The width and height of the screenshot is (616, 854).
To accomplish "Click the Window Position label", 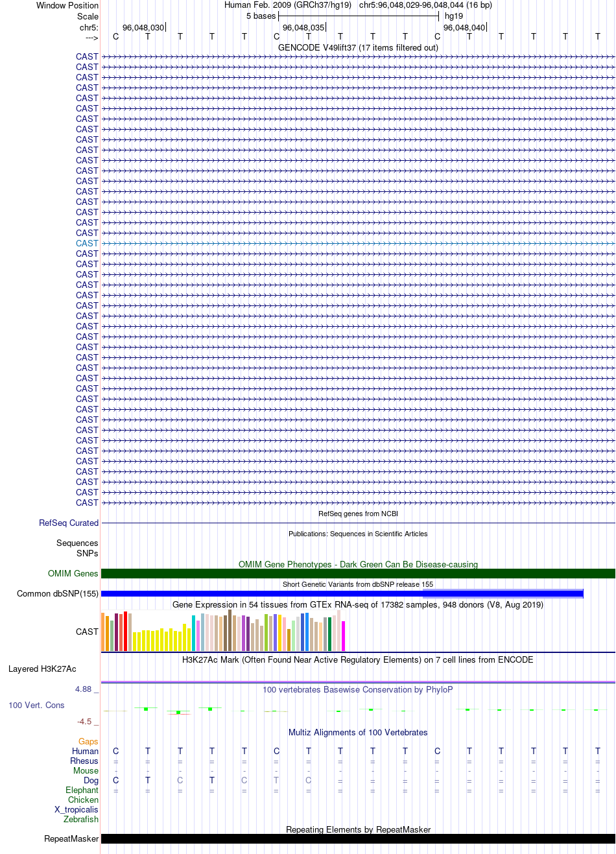I will (67, 5).
